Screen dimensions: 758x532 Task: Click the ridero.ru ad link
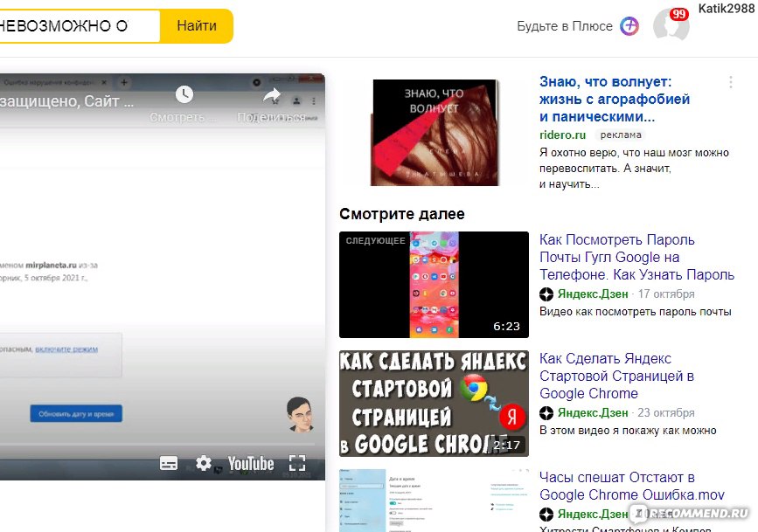[562, 135]
